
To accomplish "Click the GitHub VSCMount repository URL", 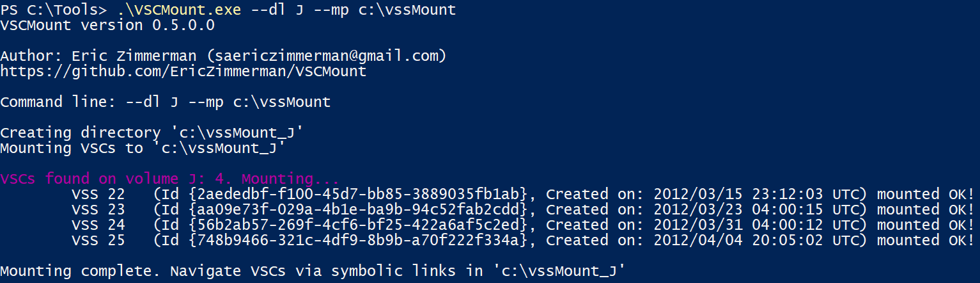I will pos(183,71).
